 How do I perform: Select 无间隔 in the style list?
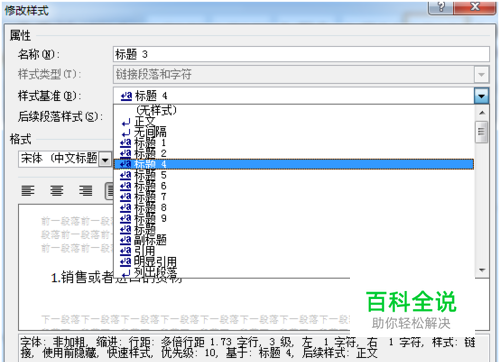coord(293,132)
